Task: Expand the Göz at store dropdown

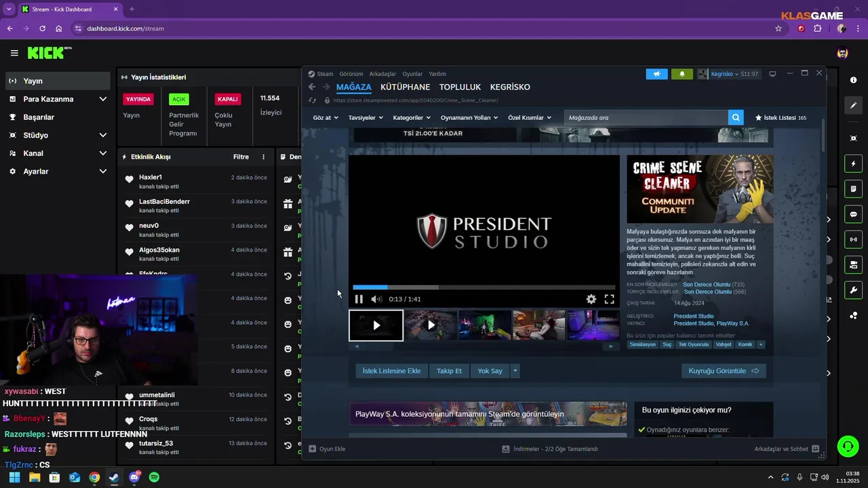Action: coord(326,117)
